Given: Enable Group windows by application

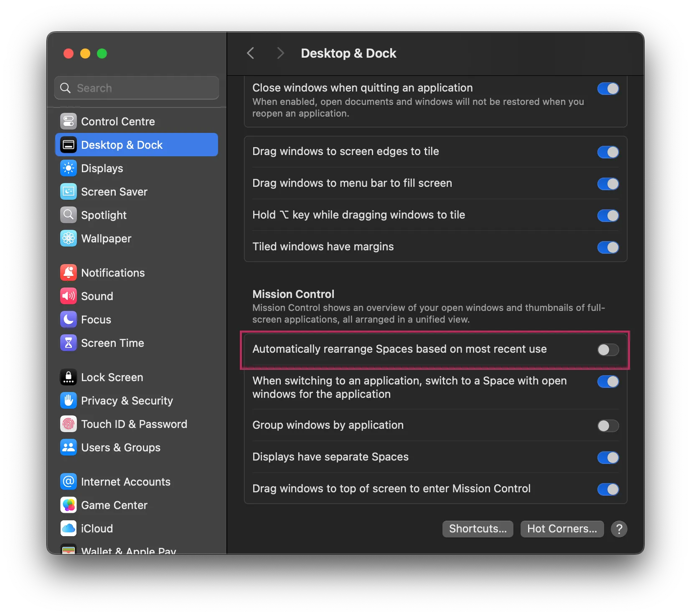Looking at the screenshot, I should coord(607,425).
